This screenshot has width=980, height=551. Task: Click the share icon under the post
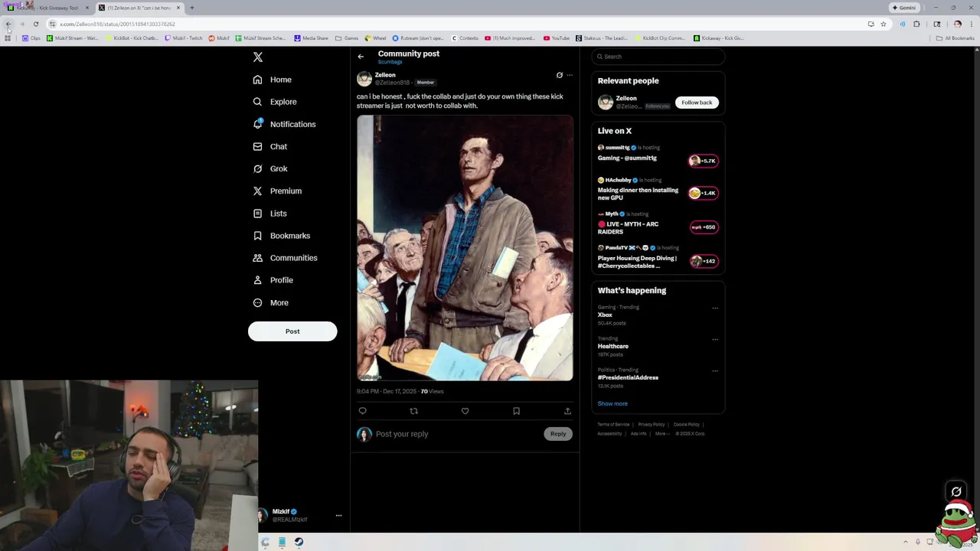(567, 411)
